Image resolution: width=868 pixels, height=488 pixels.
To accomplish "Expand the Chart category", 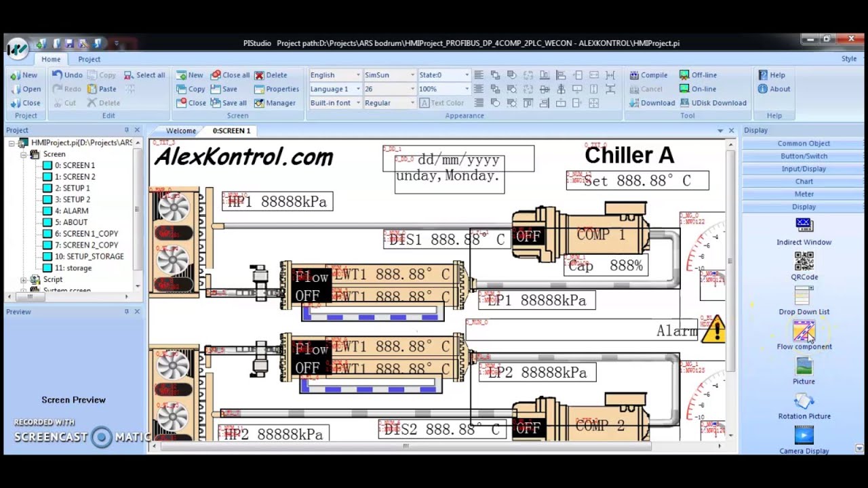I will [x=804, y=182].
